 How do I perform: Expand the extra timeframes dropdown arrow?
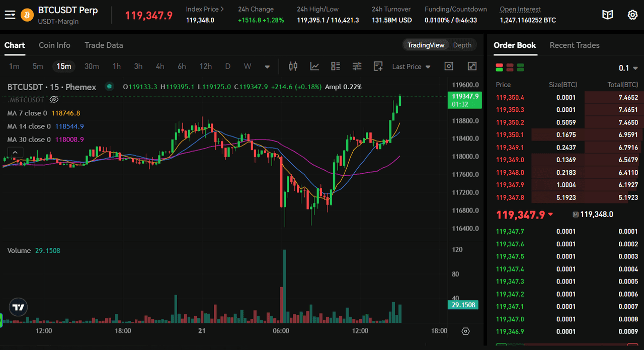click(267, 66)
